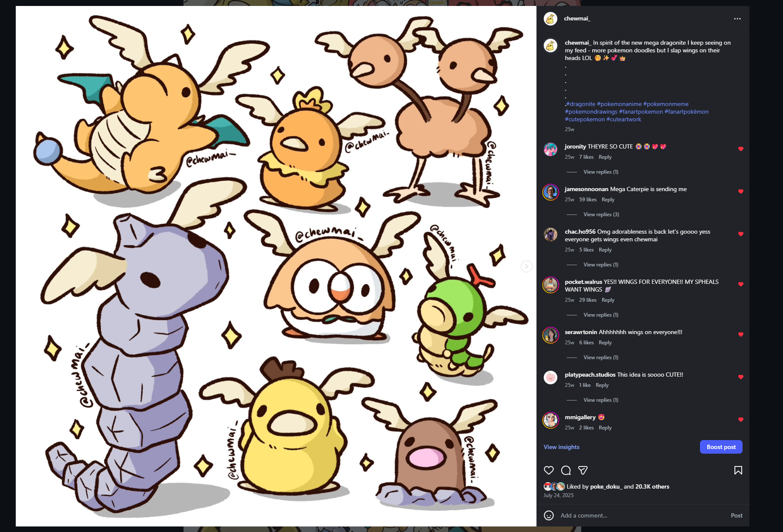Reply to joronity's comment

coord(605,157)
